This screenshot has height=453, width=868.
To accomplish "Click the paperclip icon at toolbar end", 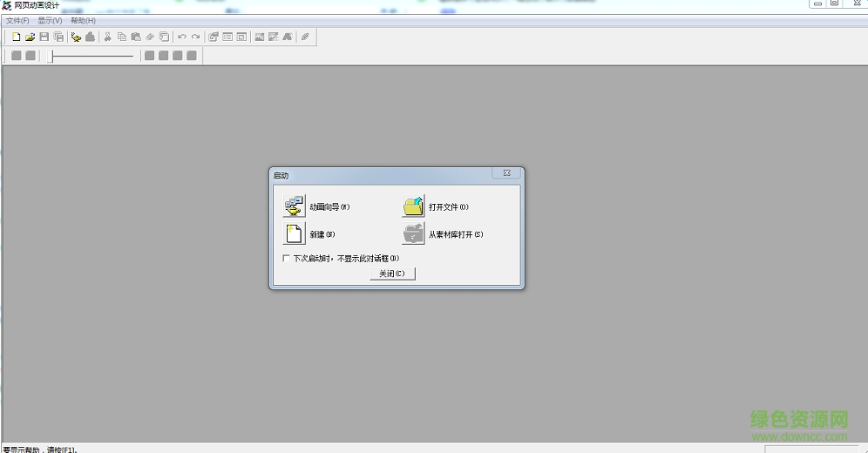I will point(305,37).
